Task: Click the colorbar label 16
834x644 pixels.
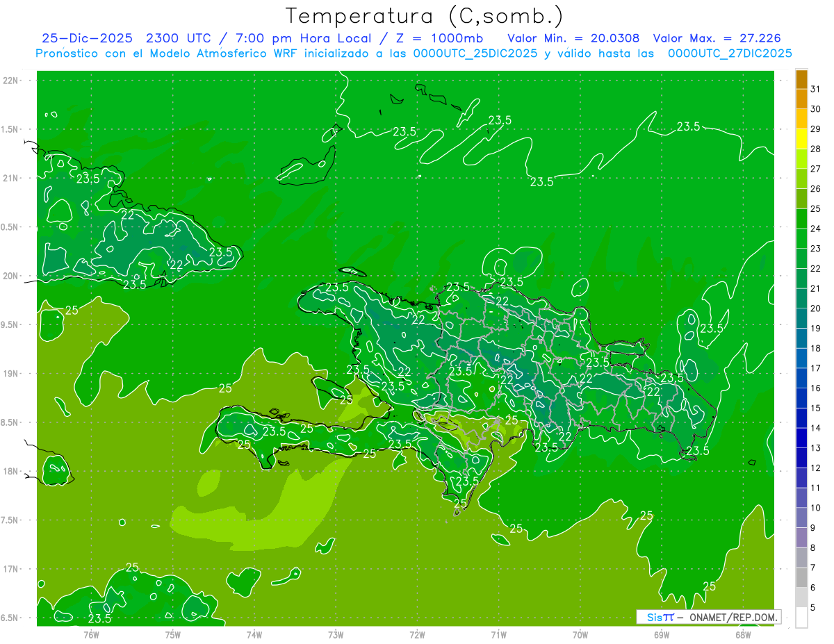Action: pyautogui.click(x=815, y=388)
